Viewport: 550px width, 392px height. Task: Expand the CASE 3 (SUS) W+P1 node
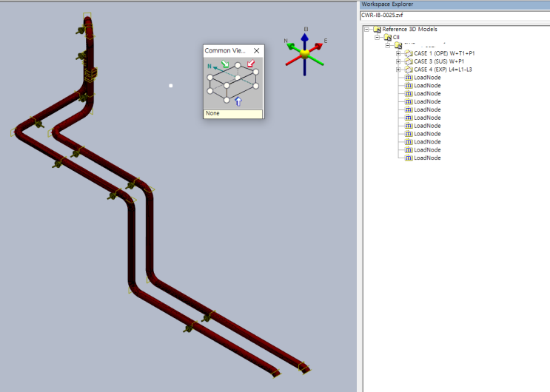pyautogui.click(x=398, y=61)
